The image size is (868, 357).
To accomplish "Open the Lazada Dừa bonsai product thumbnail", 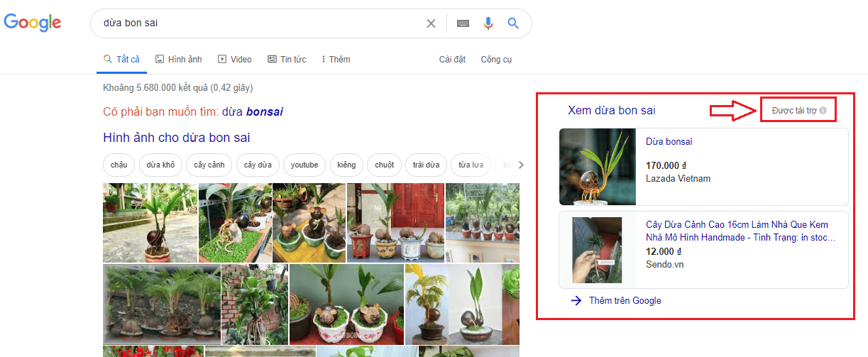I will [598, 167].
